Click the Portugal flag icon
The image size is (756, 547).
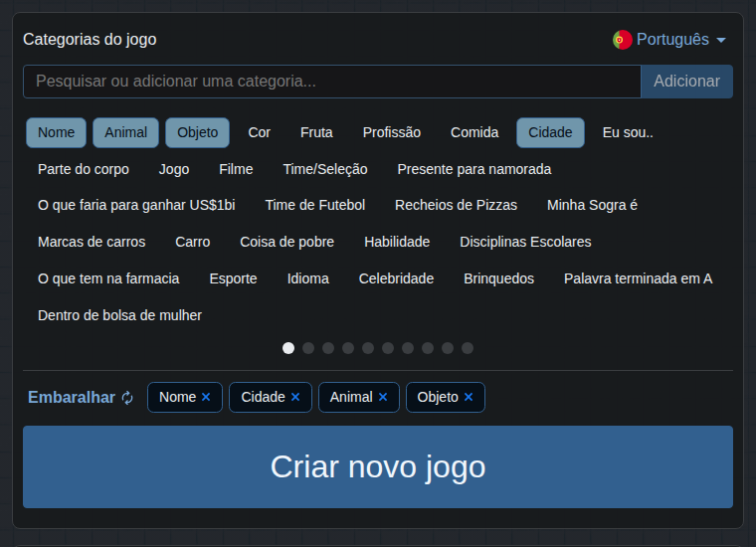click(622, 40)
